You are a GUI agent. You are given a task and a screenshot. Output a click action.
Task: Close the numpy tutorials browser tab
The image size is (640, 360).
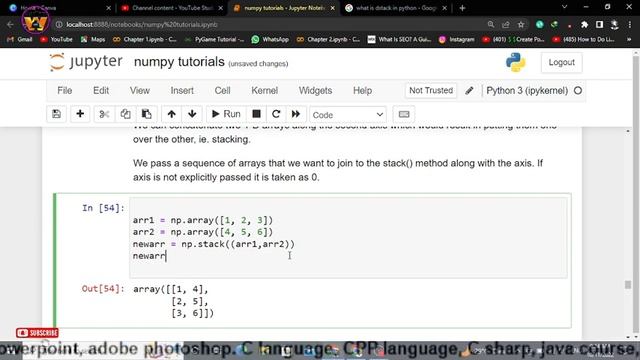[x=333, y=8]
